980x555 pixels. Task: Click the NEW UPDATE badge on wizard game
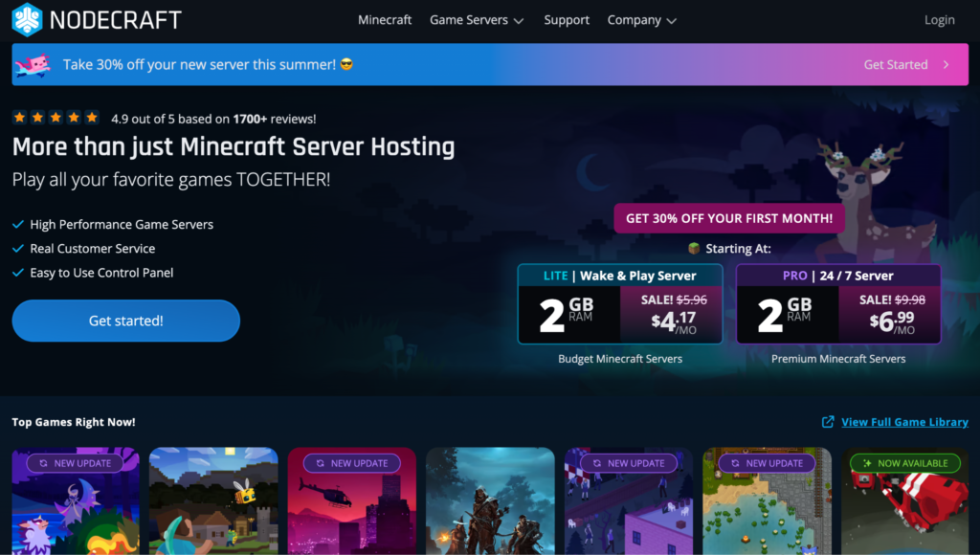click(75, 463)
